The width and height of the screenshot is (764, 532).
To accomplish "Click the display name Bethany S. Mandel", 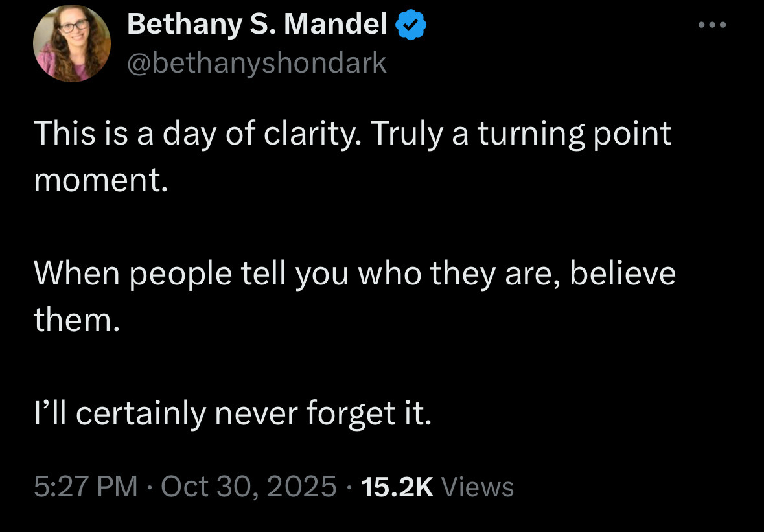I will pos(257,25).
